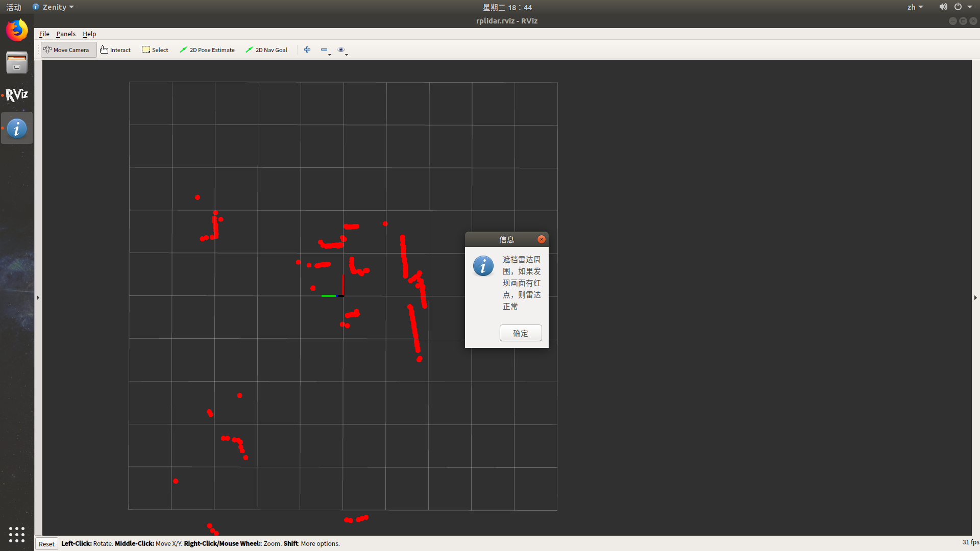Expand the right side panel arrow
The image size is (980, 551).
[x=975, y=297]
